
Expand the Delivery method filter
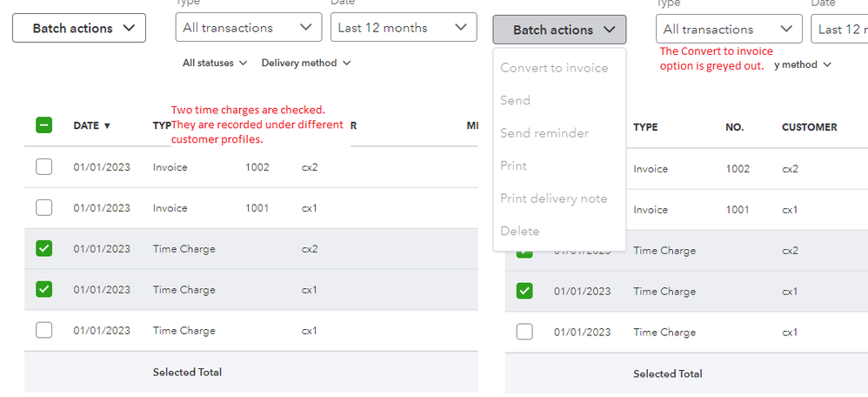[305, 63]
